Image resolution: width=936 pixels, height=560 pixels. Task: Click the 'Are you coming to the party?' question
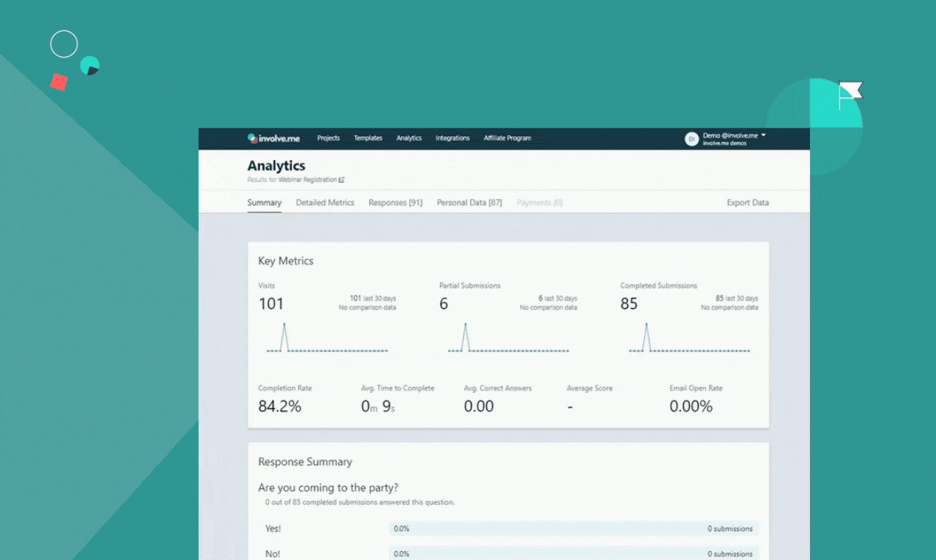[329, 488]
